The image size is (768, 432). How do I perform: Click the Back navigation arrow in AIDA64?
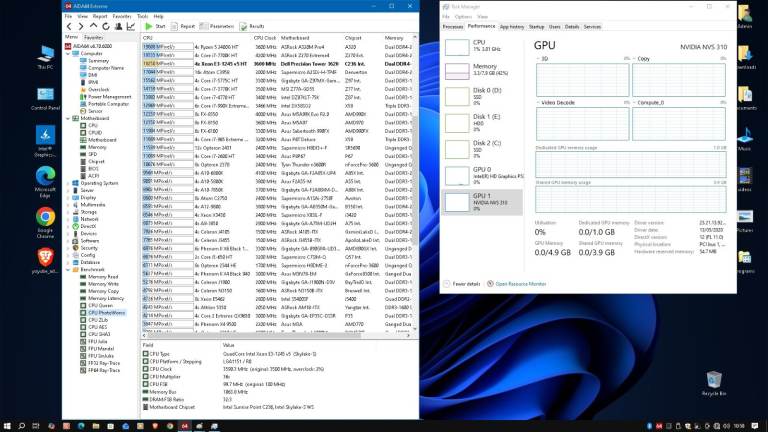[x=68, y=26]
